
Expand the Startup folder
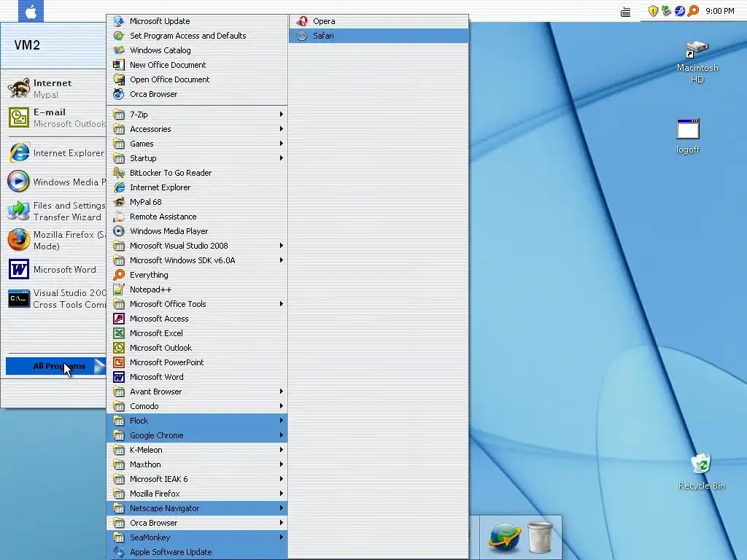pos(197,158)
